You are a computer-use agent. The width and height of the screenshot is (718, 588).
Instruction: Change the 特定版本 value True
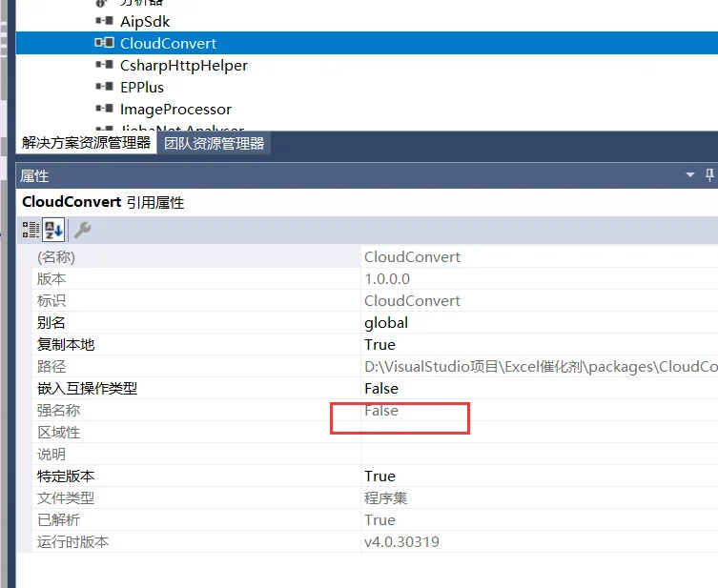tap(380, 476)
